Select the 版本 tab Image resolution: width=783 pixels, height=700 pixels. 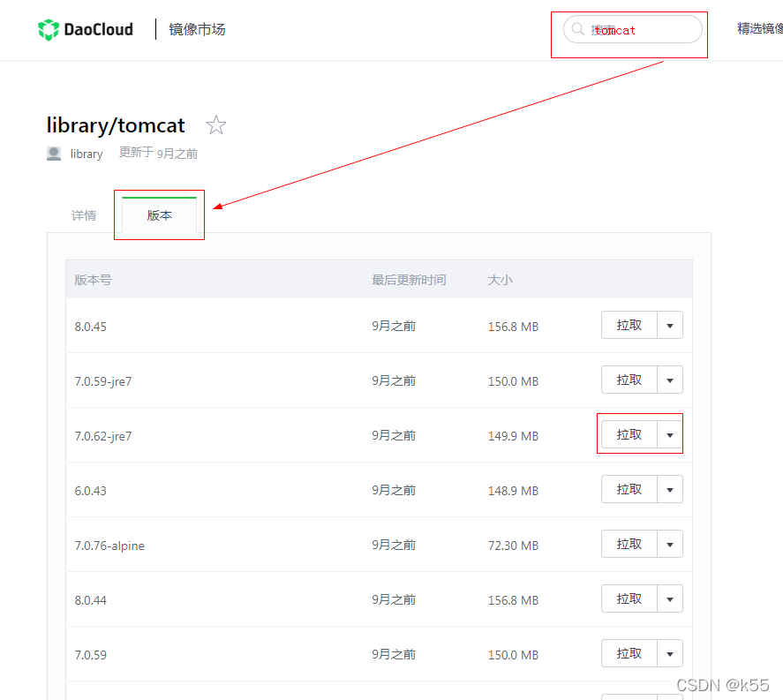159,215
